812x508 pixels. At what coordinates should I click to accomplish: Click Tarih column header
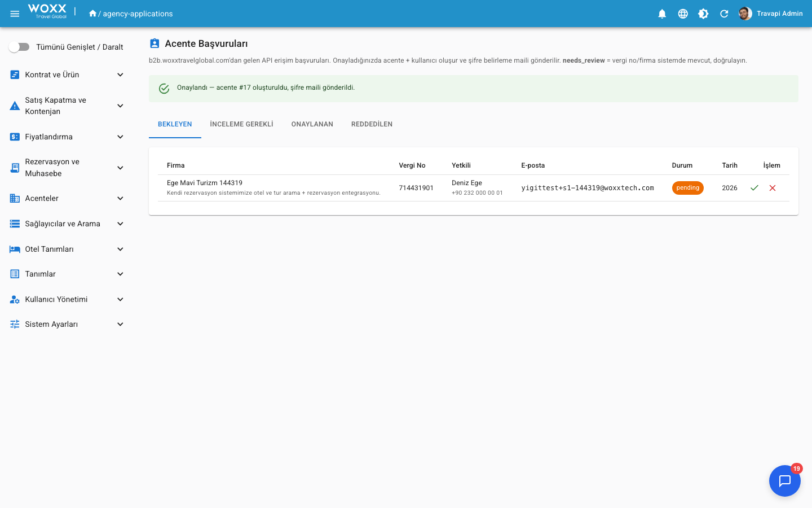730,165
